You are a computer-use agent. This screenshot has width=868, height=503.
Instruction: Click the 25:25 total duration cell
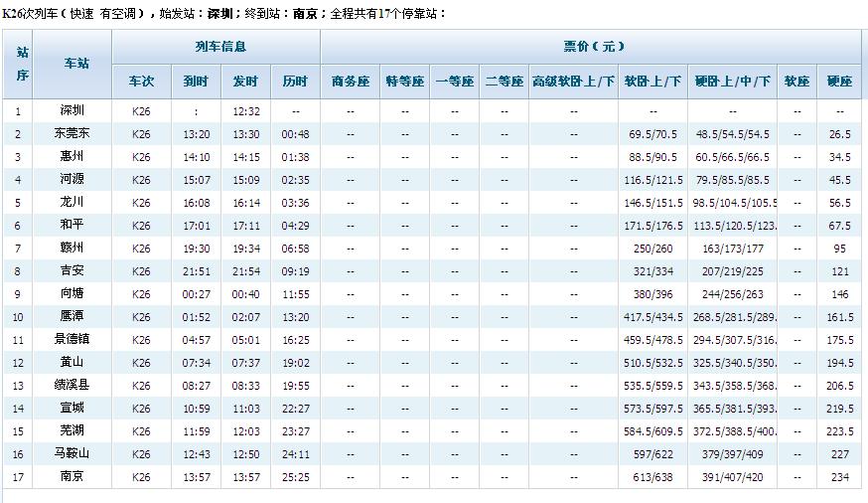(295, 477)
